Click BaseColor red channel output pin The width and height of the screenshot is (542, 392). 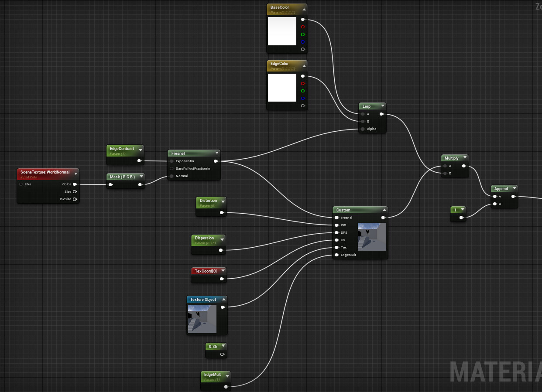click(x=303, y=27)
